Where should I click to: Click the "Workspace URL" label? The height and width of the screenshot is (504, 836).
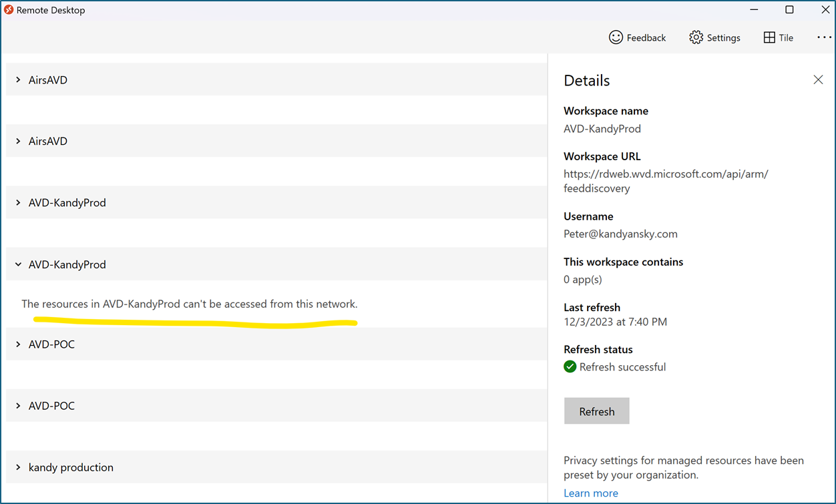pyautogui.click(x=602, y=156)
